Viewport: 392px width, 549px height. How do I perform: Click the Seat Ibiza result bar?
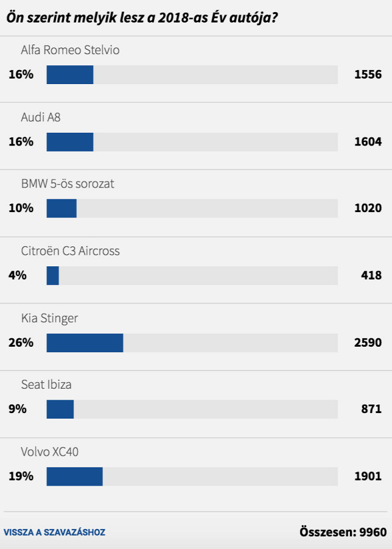(x=192, y=409)
